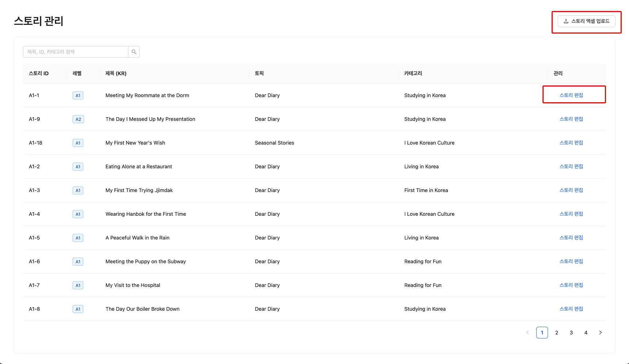Open 스토리 편집 for story A1-2

pyautogui.click(x=571, y=166)
